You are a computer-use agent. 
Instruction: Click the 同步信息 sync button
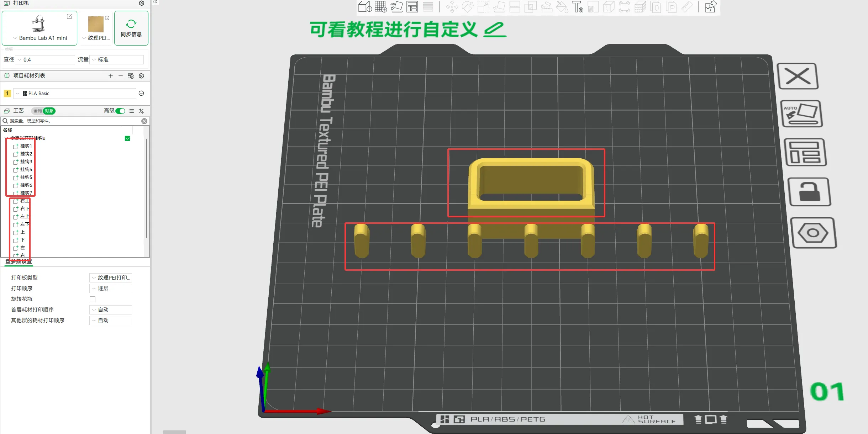tap(131, 28)
